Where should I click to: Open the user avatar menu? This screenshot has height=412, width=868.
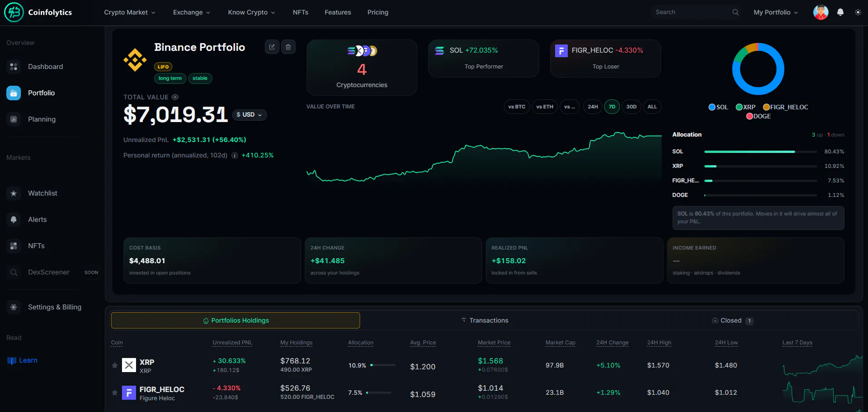click(x=821, y=12)
